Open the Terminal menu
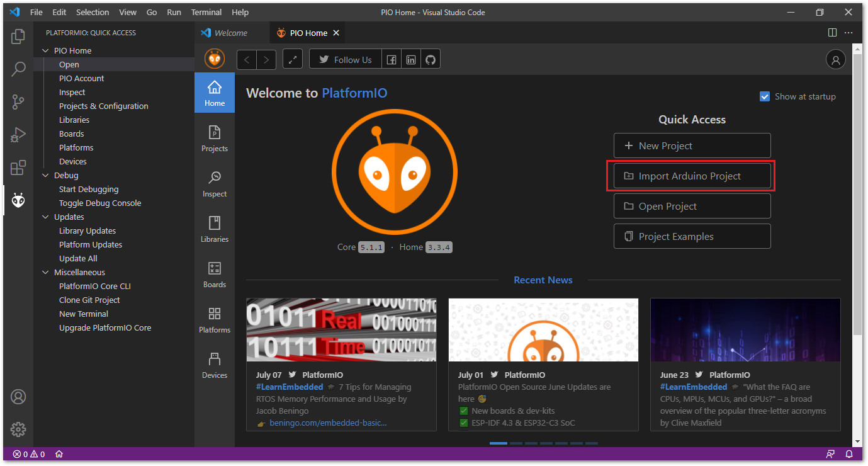Viewport: 868px width, 466px height. pos(206,12)
